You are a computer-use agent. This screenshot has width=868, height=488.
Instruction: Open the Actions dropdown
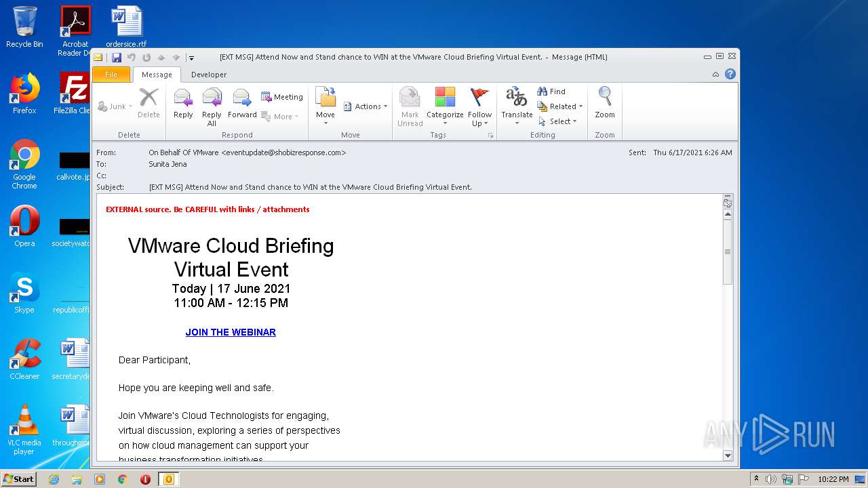tap(366, 106)
